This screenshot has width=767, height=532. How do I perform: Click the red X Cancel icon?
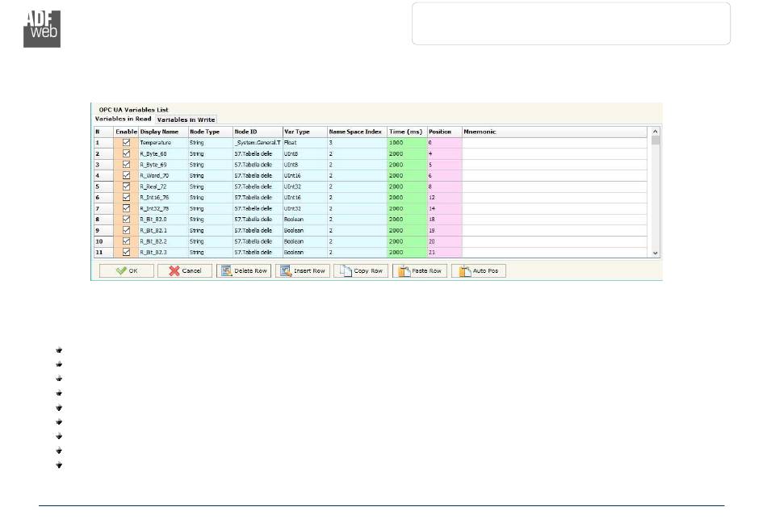(x=174, y=271)
